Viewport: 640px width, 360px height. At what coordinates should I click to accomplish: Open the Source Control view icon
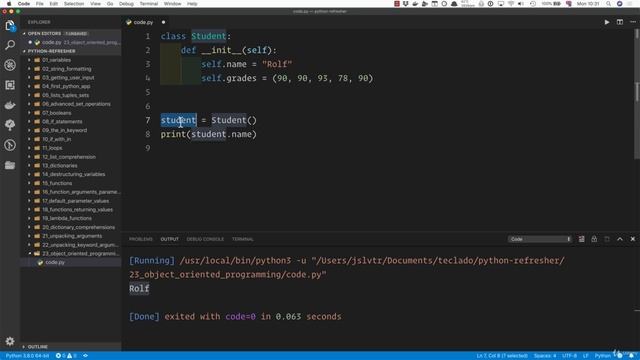[x=10, y=65]
